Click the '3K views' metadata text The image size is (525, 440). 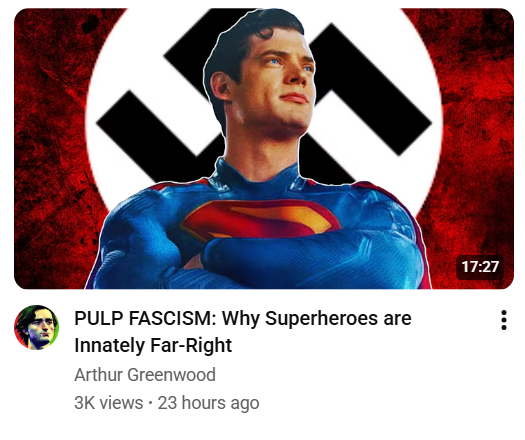[x=108, y=402]
